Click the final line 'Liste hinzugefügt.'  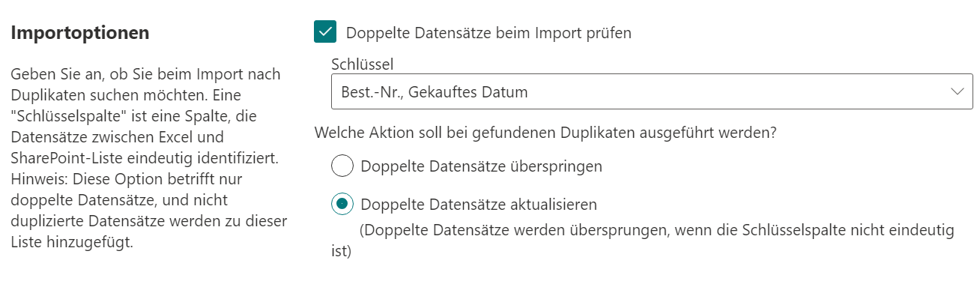[72, 243]
